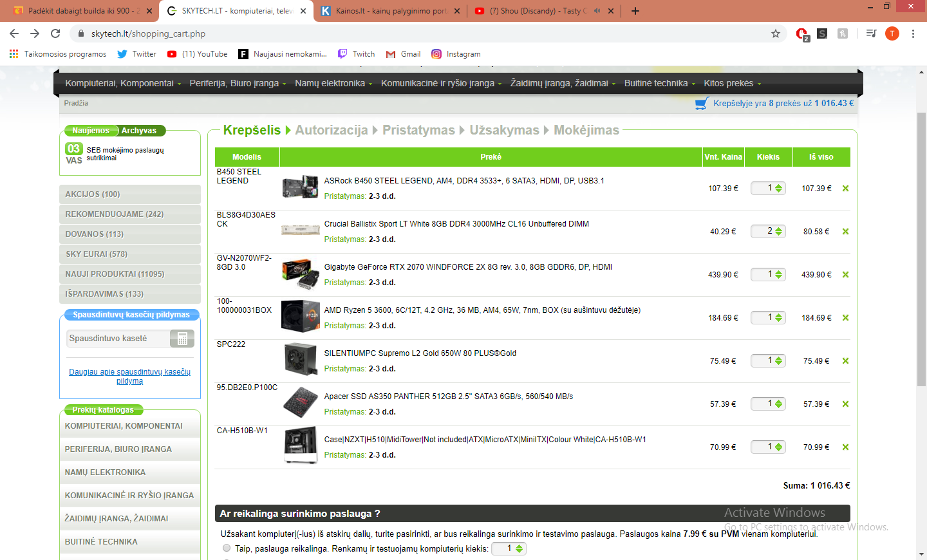Image resolution: width=927 pixels, height=560 pixels.
Task: Remove Apacer SSD AS350 from cart
Action: 845,404
